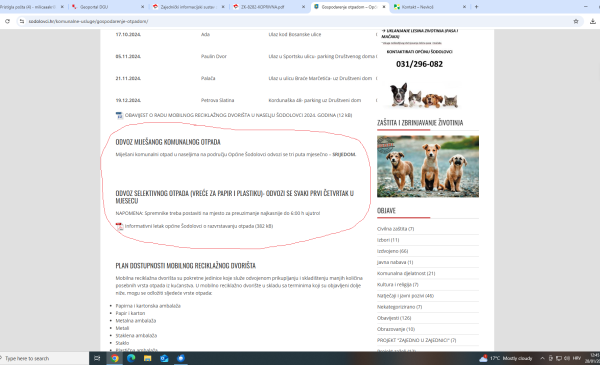The height and width of the screenshot is (365, 600).
Task: Close the Geoportal DGU tab
Action: (143, 7)
